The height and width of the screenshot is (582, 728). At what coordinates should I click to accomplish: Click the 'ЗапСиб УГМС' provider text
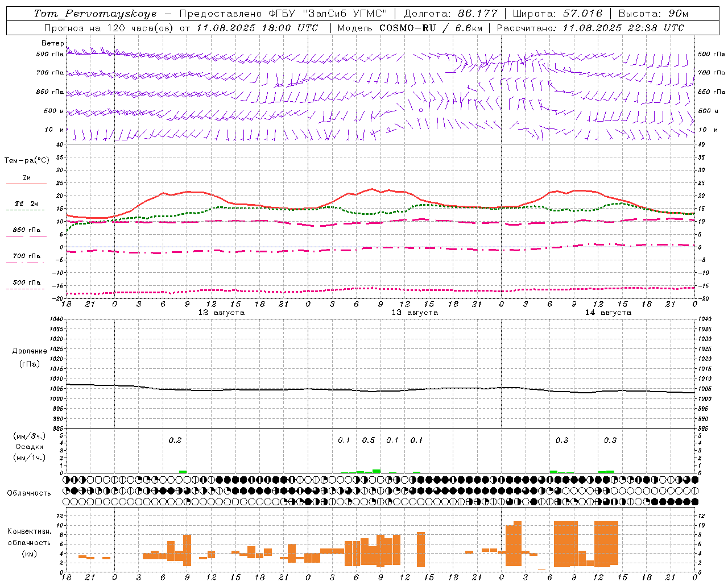346,14
